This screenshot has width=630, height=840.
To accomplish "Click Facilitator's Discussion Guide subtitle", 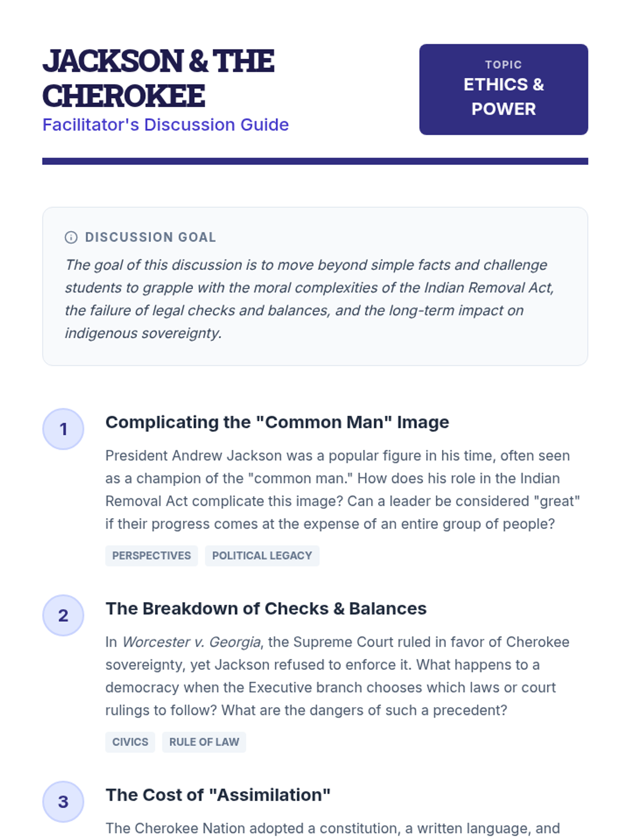I will [x=165, y=125].
